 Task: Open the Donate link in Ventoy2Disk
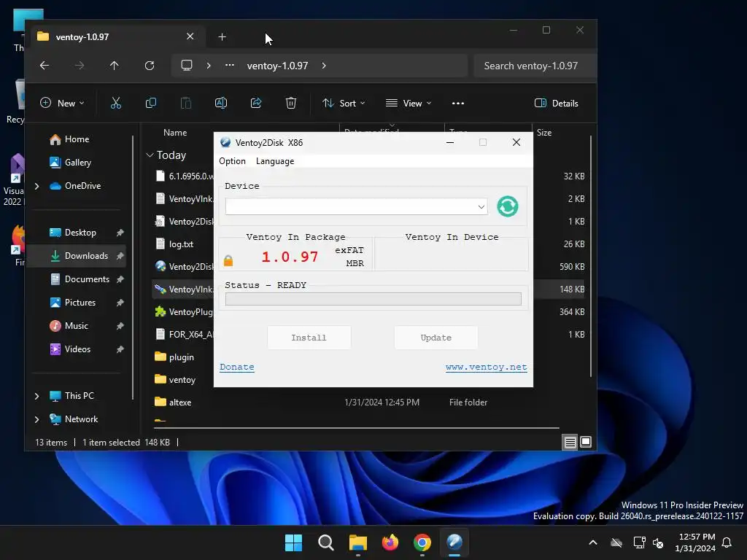237,367
